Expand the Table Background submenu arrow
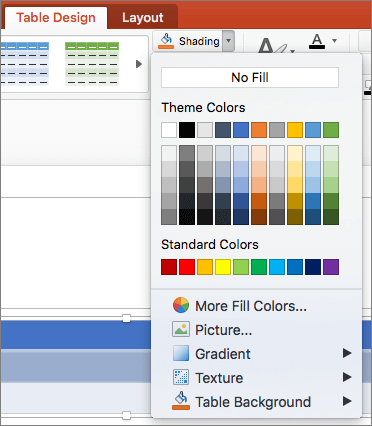 (x=347, y=401)
